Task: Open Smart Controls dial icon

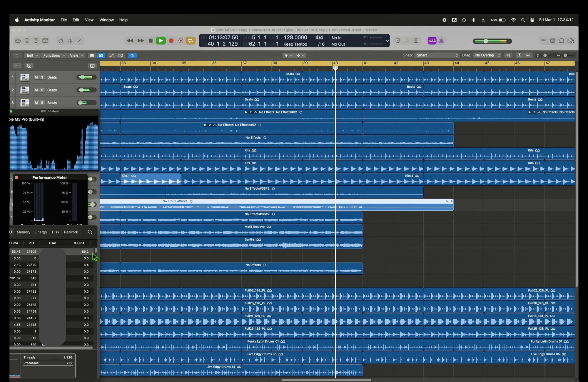Action: (x=61, y=41)
